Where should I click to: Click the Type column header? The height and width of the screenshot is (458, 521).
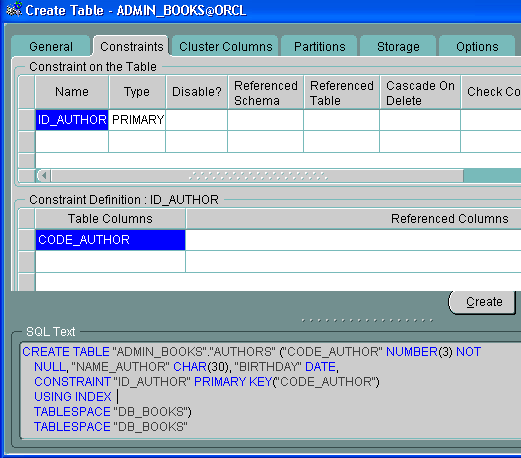click(137, 92)
